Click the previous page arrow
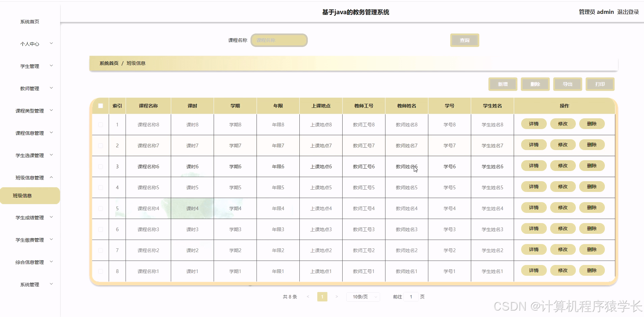This screenshot has height=317, width=644. [307, 296]
